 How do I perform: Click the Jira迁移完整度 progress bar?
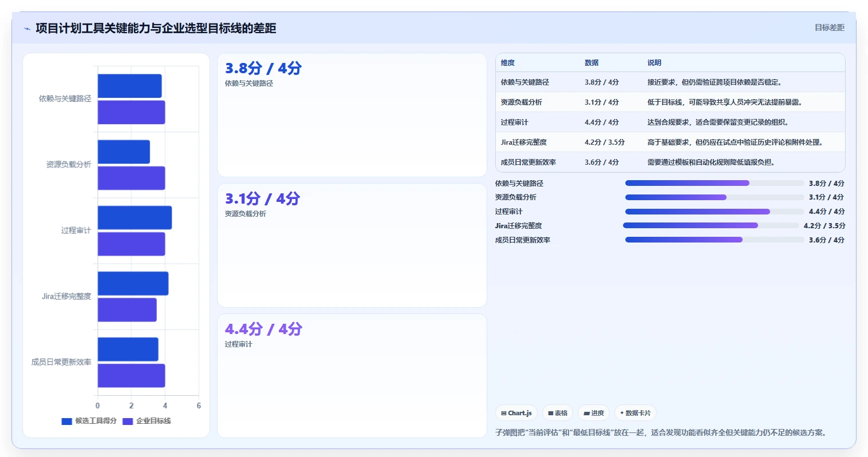(711, 225)
